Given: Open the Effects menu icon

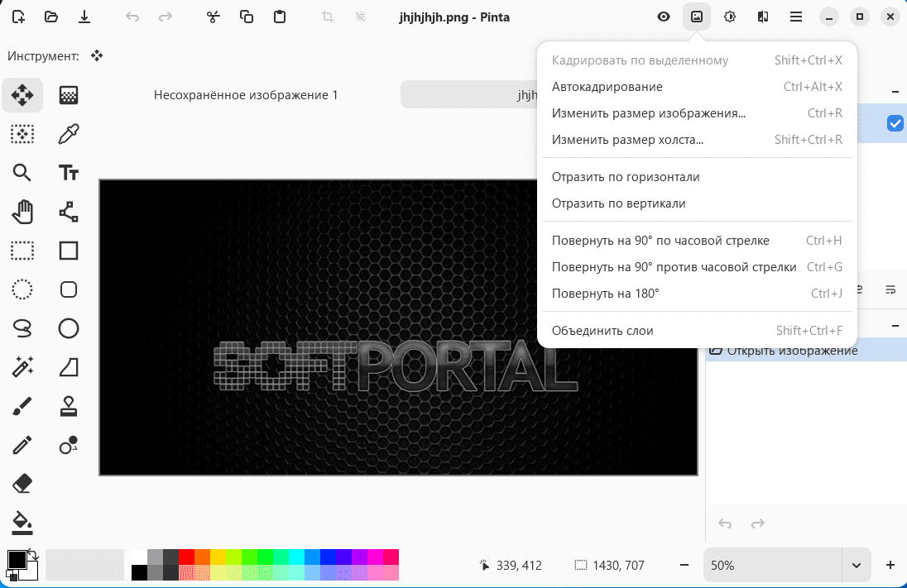Looking at the screenshot, I should tap(763, 17).
